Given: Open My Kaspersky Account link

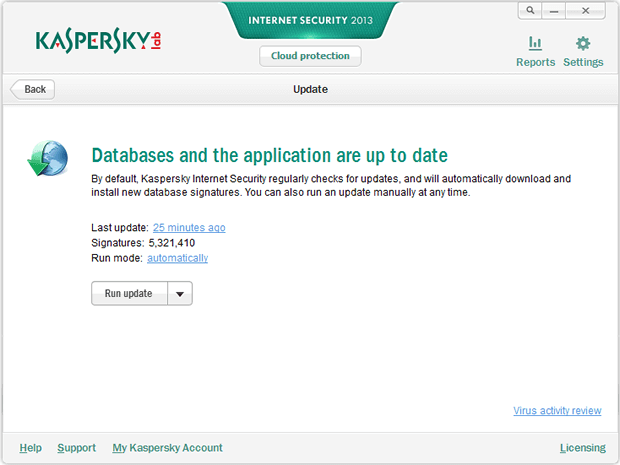Looking at the screenshot, I should coord(167,448).
